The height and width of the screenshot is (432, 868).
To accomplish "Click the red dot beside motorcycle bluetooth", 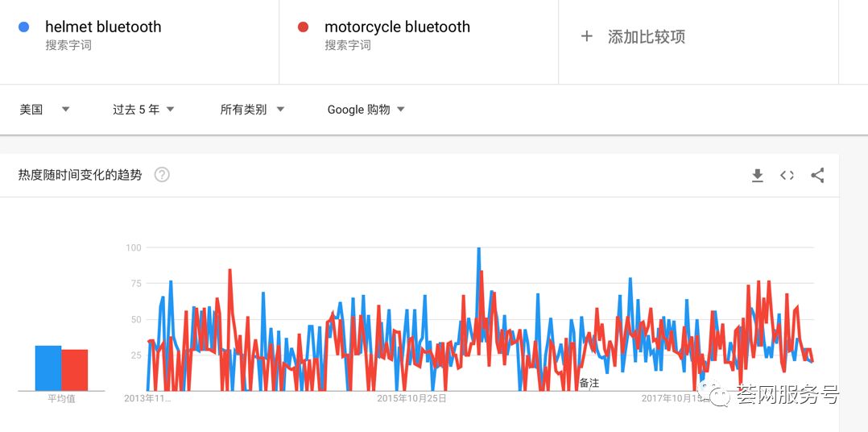I will (304, 27).
